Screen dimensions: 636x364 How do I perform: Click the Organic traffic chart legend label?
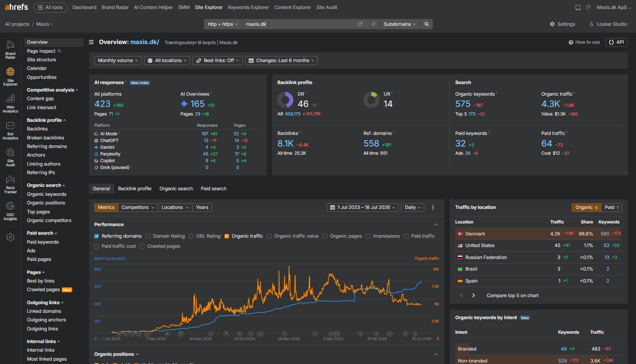[x=427, y=259]
